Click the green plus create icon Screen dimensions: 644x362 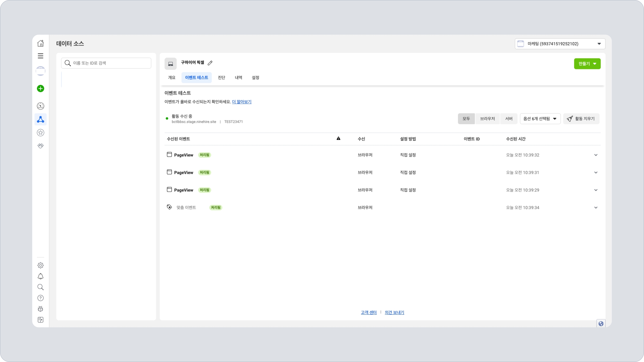[41, 89]
